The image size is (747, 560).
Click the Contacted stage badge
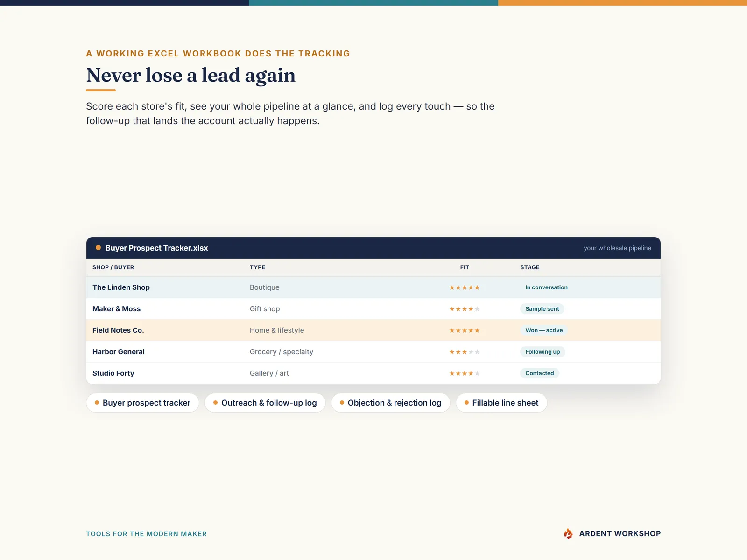(x=540, y=373)
